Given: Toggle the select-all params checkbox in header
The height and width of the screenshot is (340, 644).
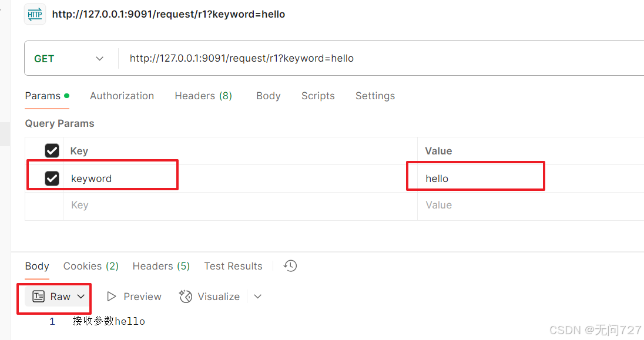Looking at the screenshot, I should 52,151.
